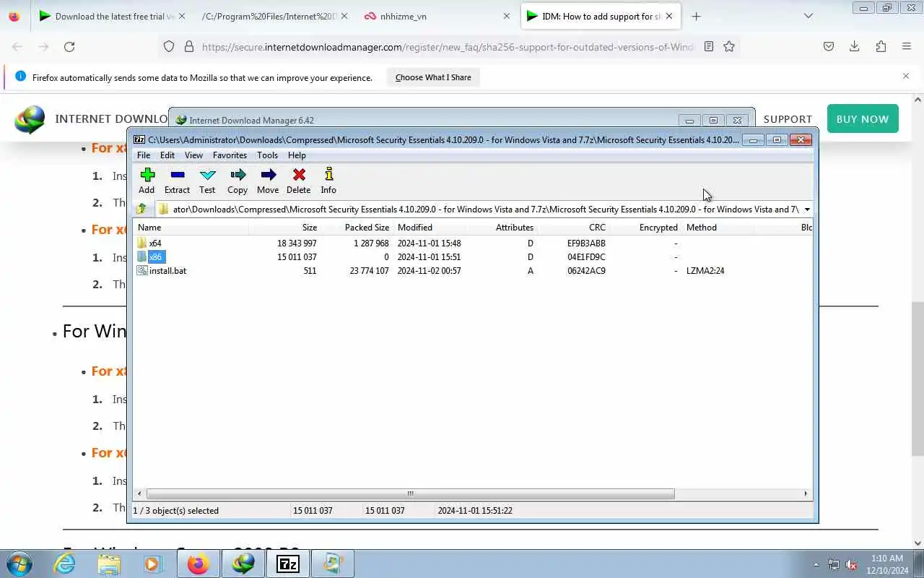Viewport: 924px width, 578px height.
Task: Click the CRC value 06242AC9
Action: click(586, 271)
